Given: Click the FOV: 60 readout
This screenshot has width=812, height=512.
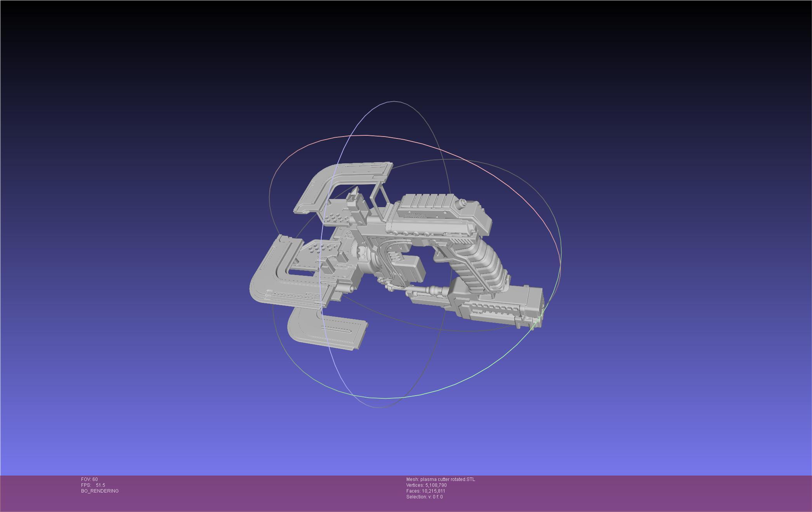Looking at the screenshot, I should pyautogui.click(x=89, y=479).
